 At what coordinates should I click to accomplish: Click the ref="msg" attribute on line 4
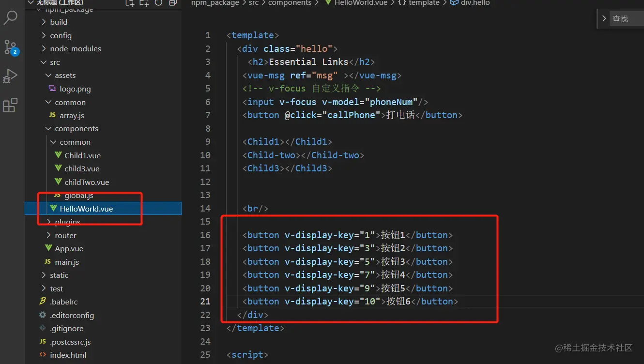(314, 75)
